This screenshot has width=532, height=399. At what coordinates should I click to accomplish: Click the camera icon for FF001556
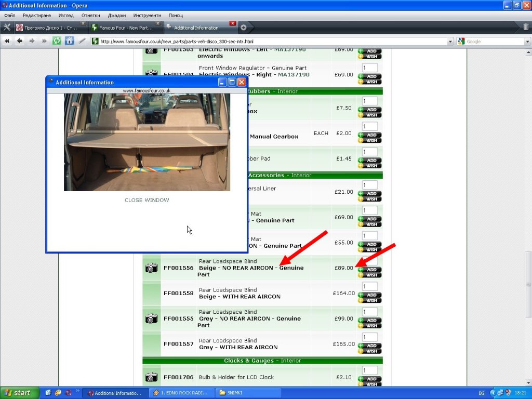coord(151,268)
